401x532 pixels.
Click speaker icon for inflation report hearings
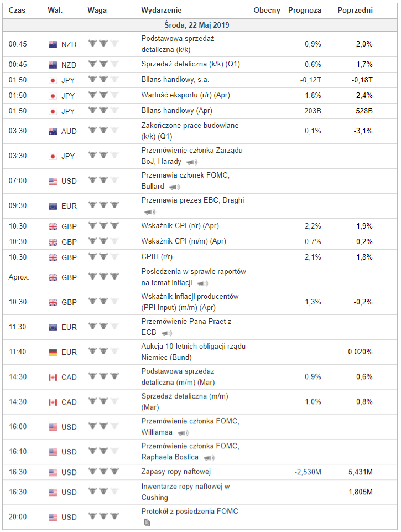tap(203, 283)
